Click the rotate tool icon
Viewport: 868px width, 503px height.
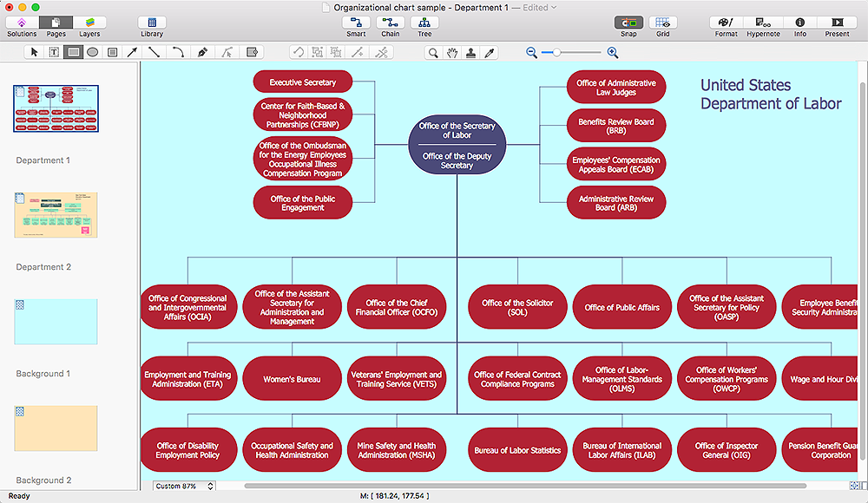tap(299, 53)
